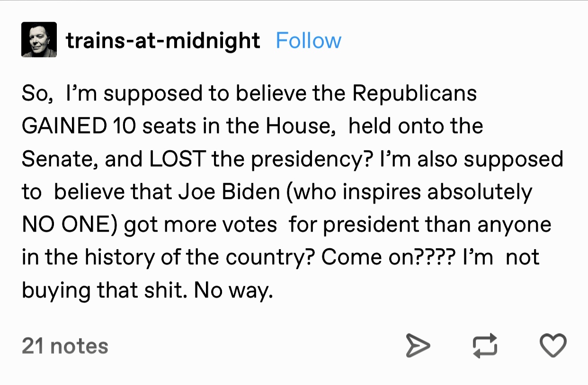The width and height of the screenshot is (588, 385).
Task: Open the trains-at-midnight blog name link
Action: [x=163, y=41]
